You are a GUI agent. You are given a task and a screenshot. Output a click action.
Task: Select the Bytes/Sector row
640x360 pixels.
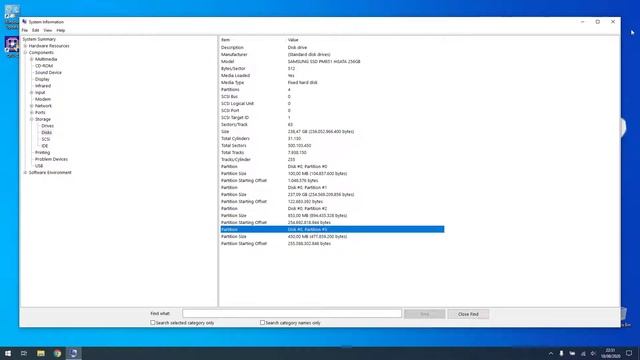click(x=332, y=68)
